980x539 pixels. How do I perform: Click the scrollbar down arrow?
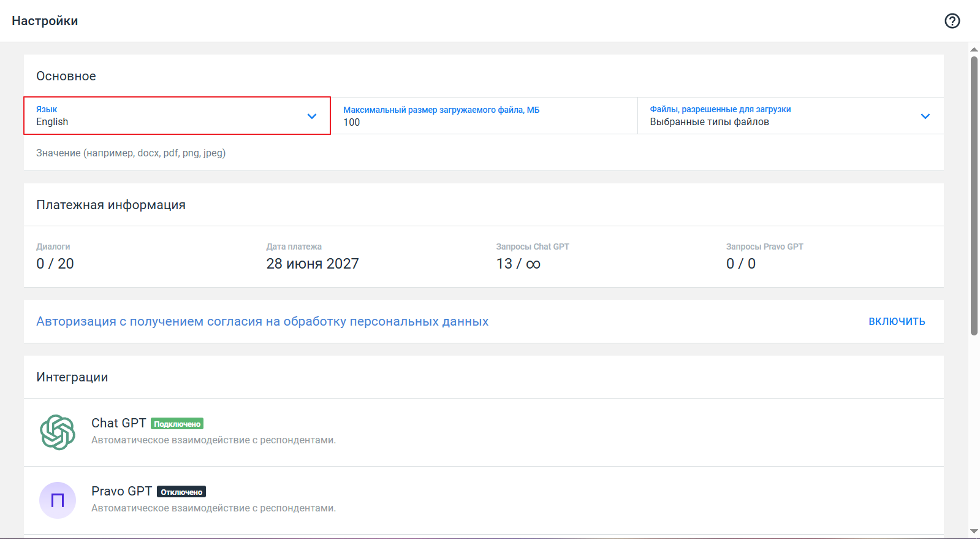pyautogui.click(x=974, y=531)
